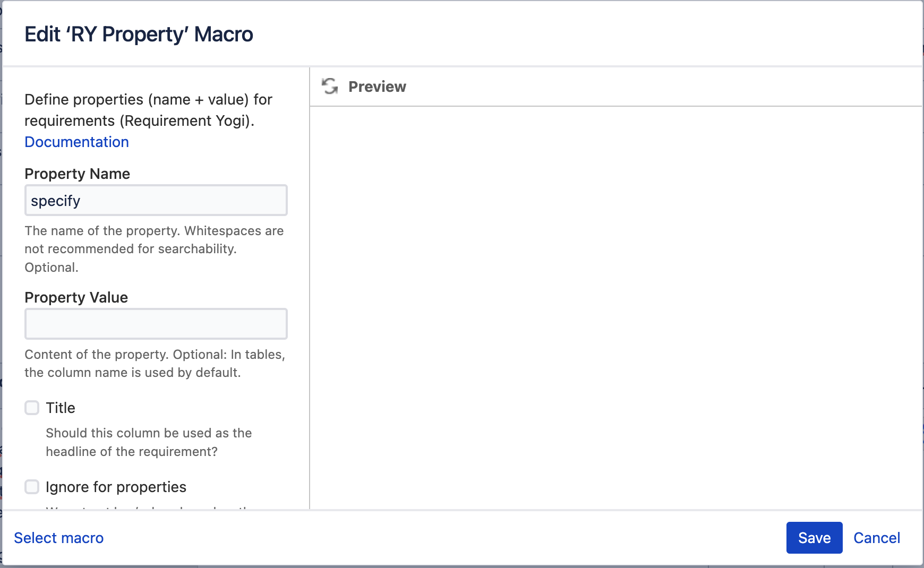Check the Ignore for properties option
This screenshot has width=924, height=568.
coord(32,487)
